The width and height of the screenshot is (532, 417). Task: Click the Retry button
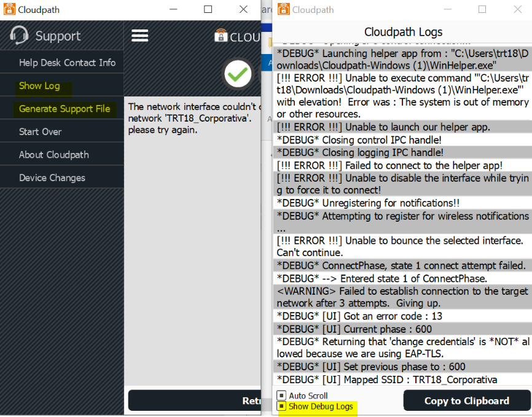[x=194, y=400]
